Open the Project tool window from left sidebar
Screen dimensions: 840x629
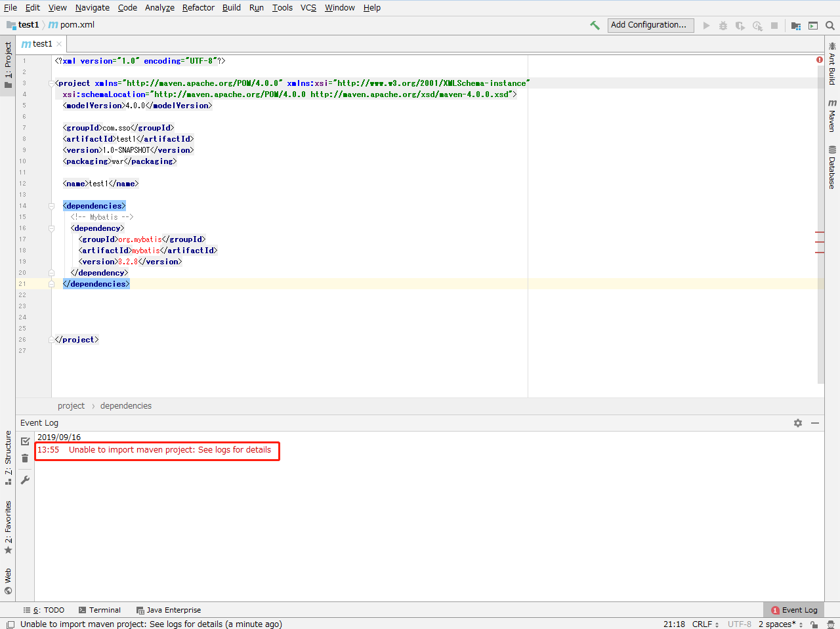click(x=8, y=59)
